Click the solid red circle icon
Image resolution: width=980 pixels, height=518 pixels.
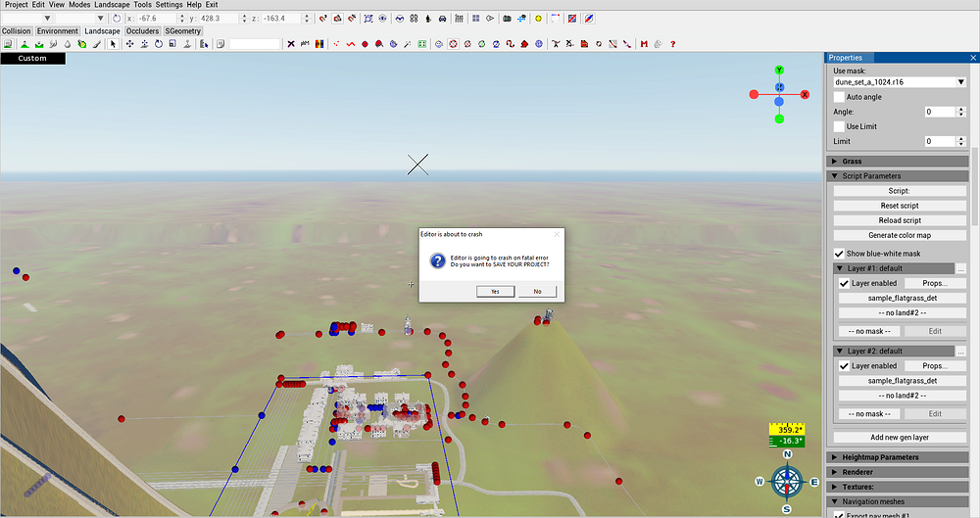click(365, 44)
